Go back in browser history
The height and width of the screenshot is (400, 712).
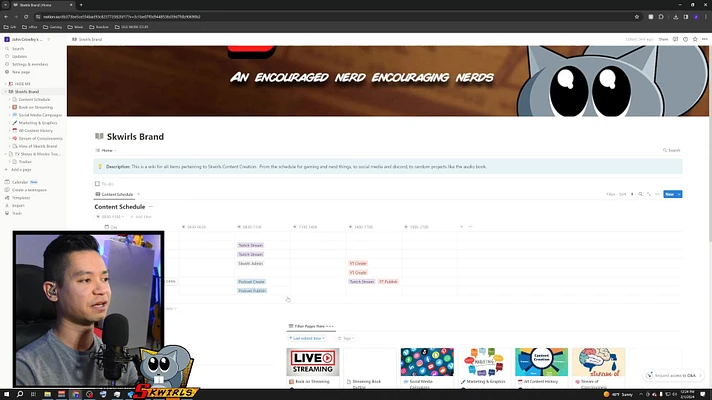click(6, 17)
